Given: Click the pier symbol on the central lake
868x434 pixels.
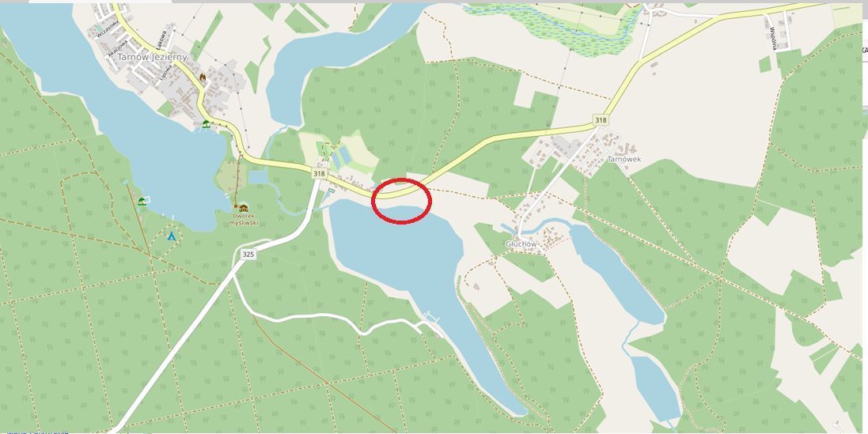Looking at the screenshot, I should click(430, 317).
